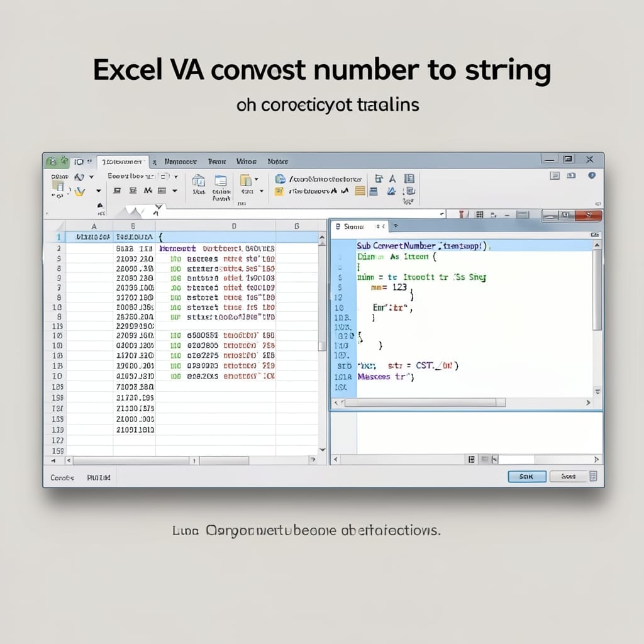Click the lower bottom-bar input box

tap(516, 460)
